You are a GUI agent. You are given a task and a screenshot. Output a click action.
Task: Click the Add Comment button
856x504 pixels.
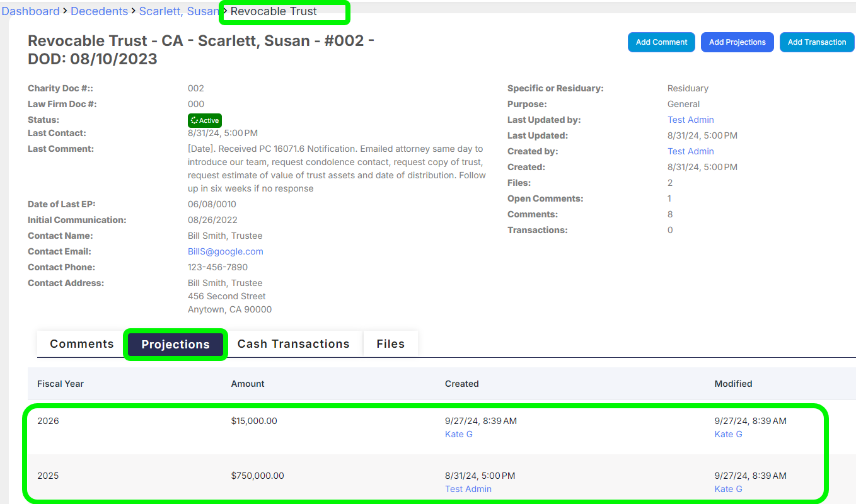pos(661,42)
